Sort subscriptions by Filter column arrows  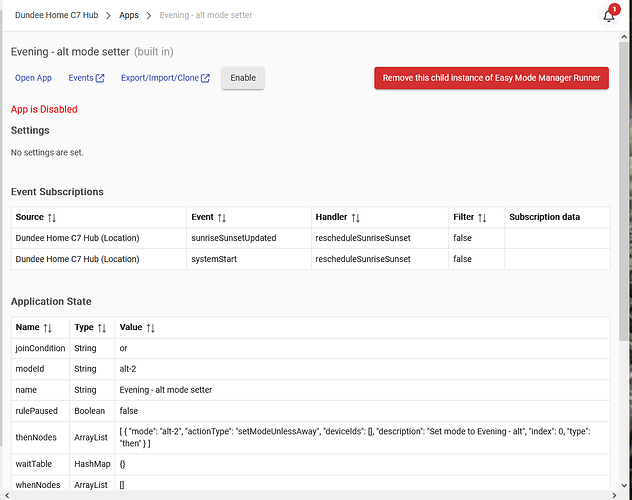[x=482, y=218]
